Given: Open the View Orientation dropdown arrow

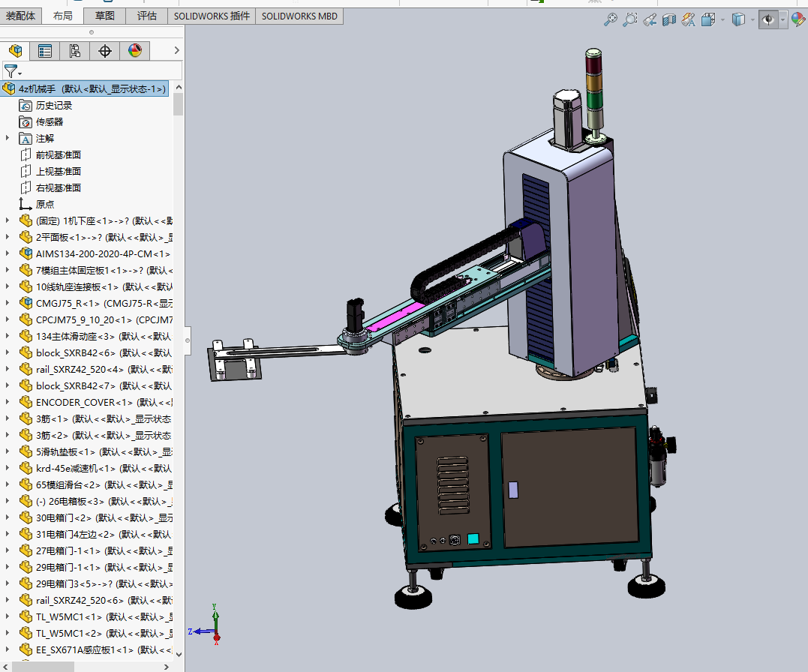Looking at the screenshot, I should pos(722,20).
